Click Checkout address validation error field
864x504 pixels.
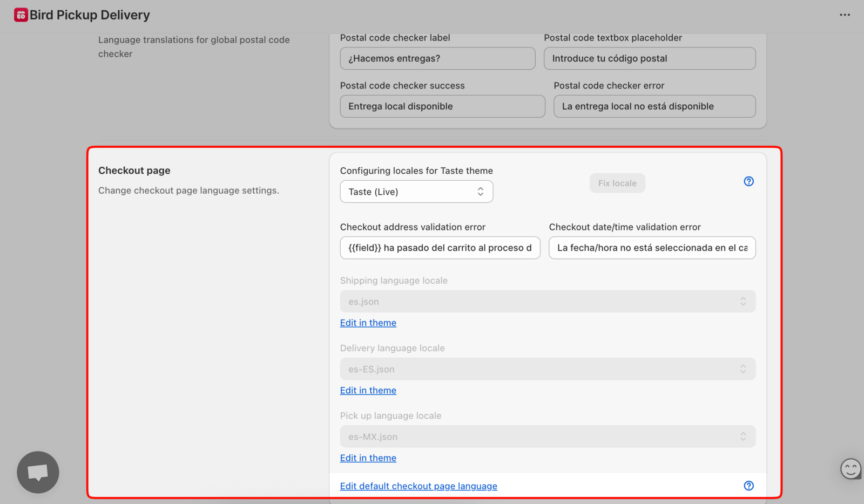(440, 248)
